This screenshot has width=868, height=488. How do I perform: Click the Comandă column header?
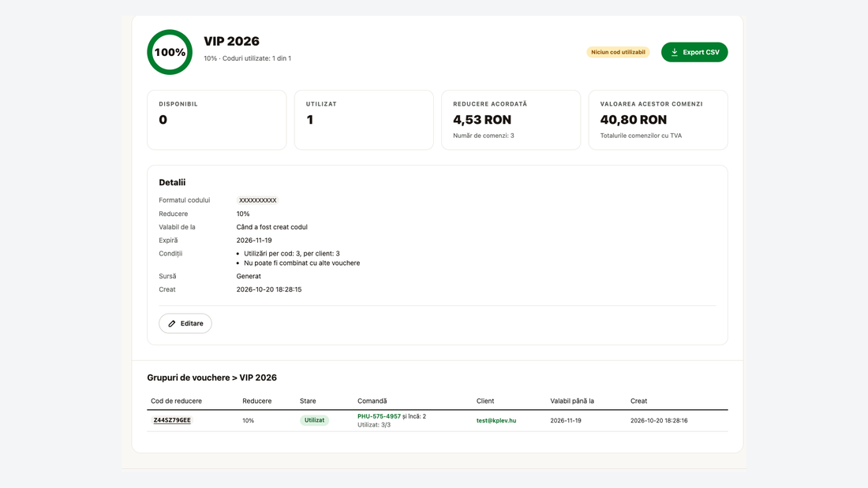pyautogui.click(x=372, y=401)
